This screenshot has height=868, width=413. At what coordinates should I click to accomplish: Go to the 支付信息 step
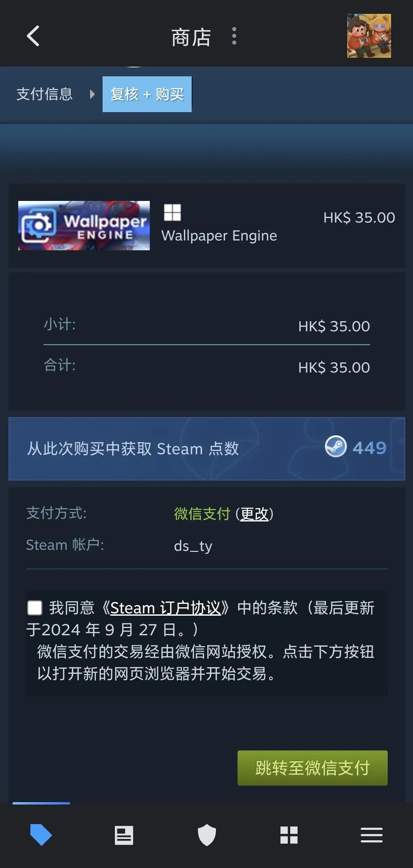point(45,94)
